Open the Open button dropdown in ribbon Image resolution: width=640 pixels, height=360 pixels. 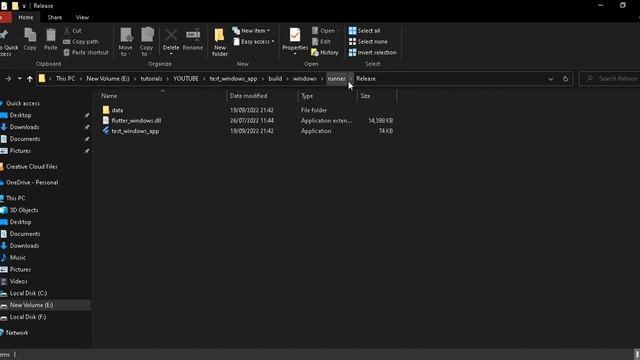click(326, 31)
